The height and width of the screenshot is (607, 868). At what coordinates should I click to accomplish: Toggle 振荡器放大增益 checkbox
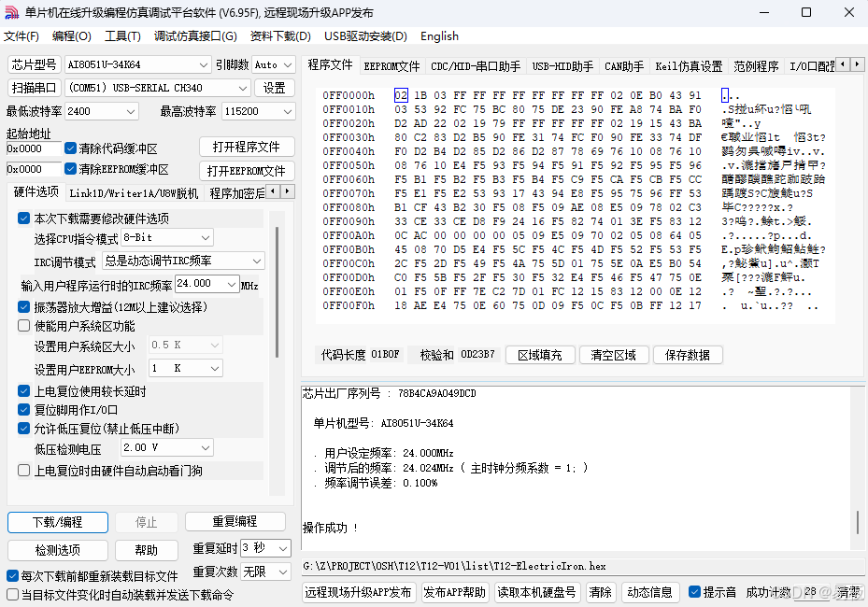23,306
